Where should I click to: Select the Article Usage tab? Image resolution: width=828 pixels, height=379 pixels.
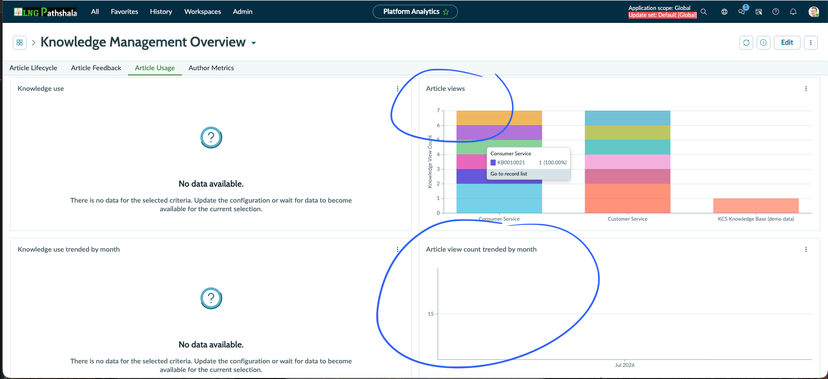[155, 68]
